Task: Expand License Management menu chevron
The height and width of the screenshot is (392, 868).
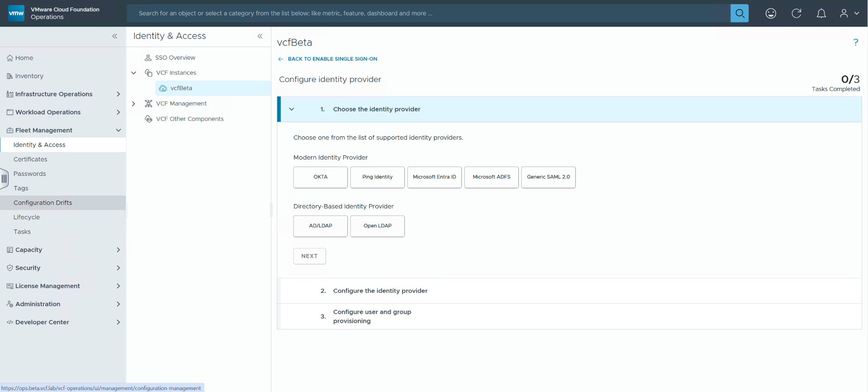Action: 119,286
